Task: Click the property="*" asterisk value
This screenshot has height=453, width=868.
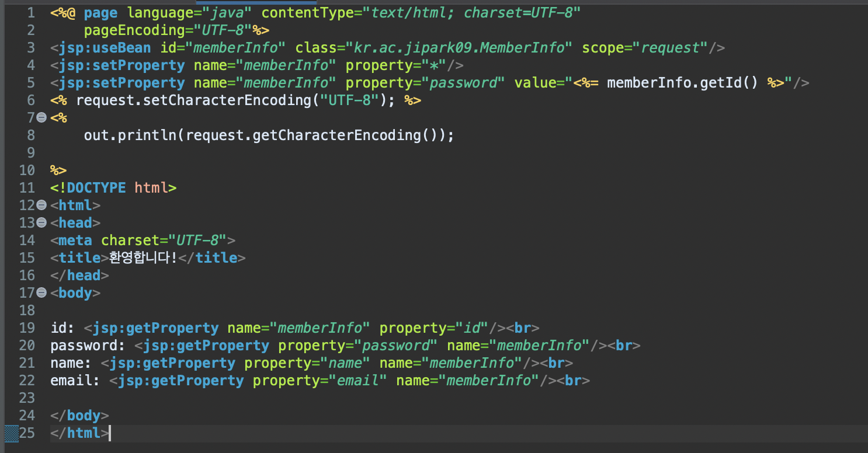Action: point(435,65)
